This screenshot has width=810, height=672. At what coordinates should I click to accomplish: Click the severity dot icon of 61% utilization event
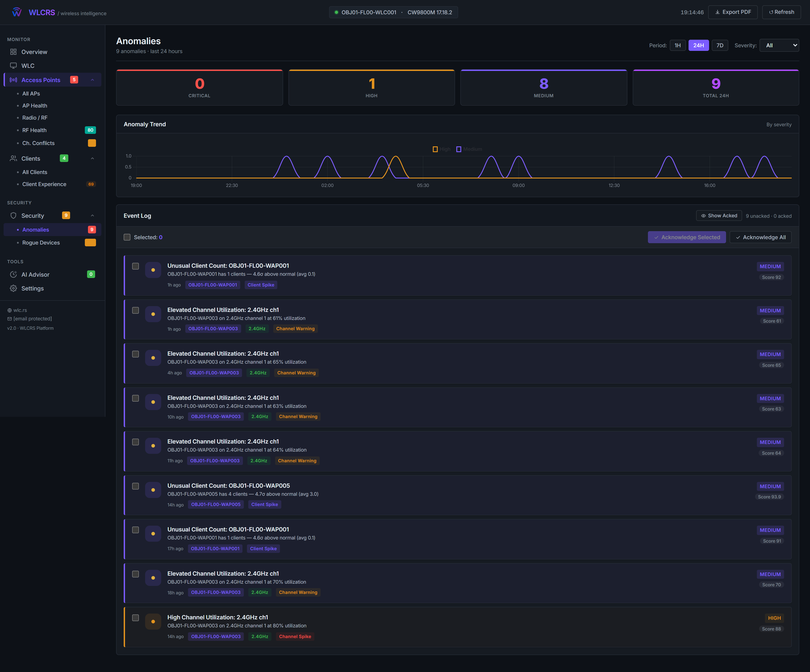click(153, 314)
